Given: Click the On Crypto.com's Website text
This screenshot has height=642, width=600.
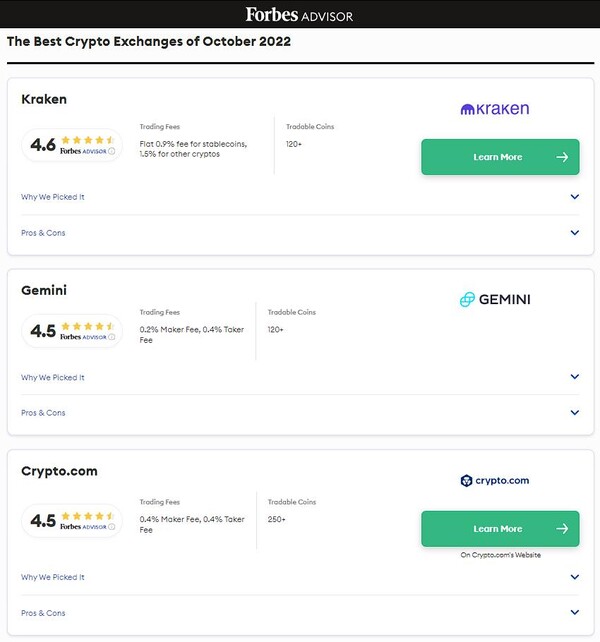Looking at the screenshot, I should point(500,555).
